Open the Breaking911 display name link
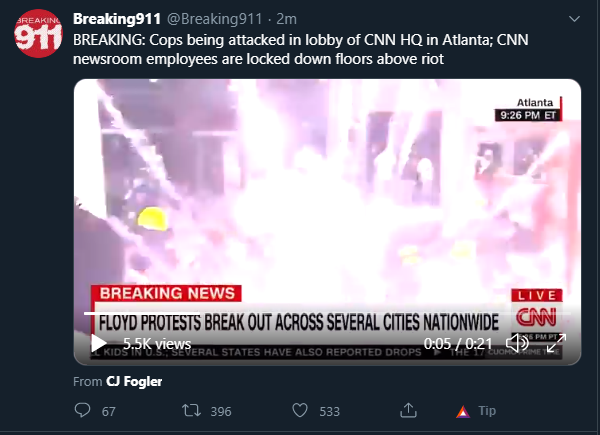This screenshot has height=435, width=600. pos(117,19)
